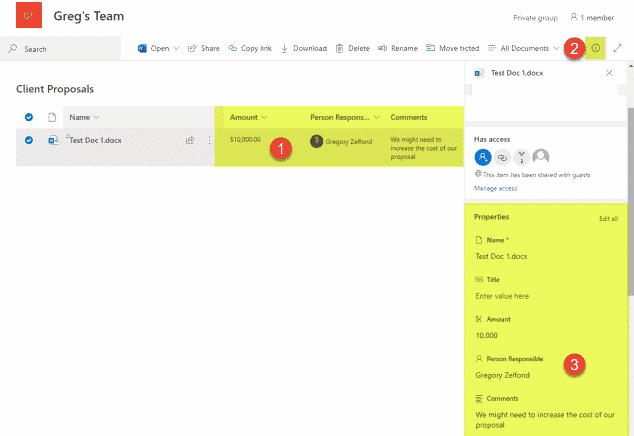The image size is (634, 436).
Task: Open the Amount column header dropdown
Action: click(248, 117)
